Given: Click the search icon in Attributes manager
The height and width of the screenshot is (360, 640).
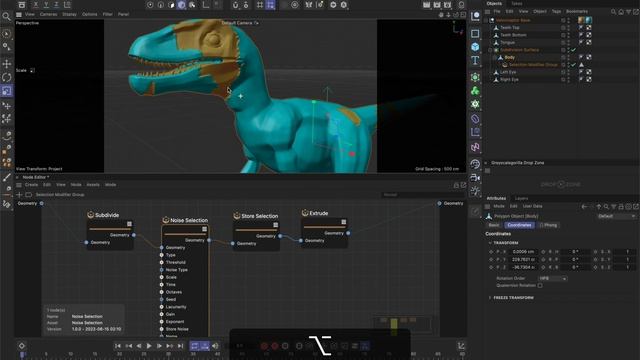Looking at the screenshot, I should point(606,207).
